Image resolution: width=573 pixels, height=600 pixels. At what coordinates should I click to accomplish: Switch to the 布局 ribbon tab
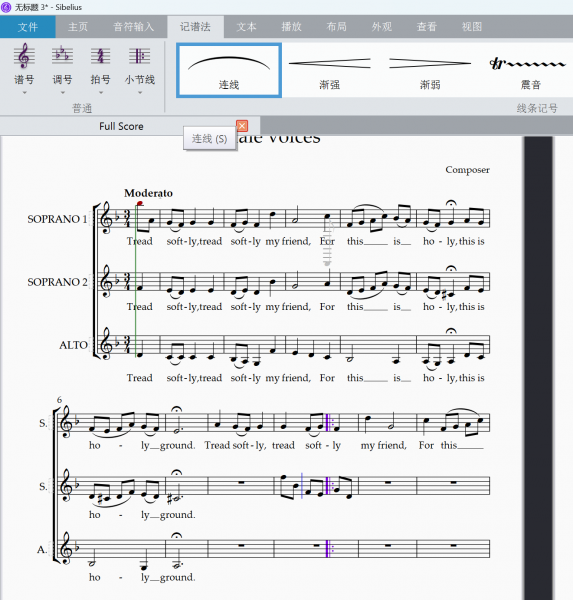coord(336,27)
